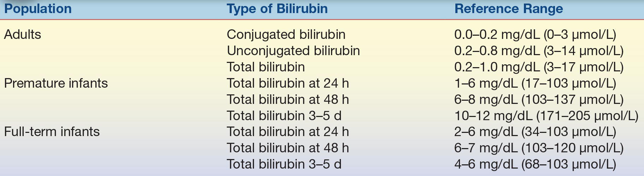
Task: Click the Type of Bilirubin header
Action: (x=277, y=9)
